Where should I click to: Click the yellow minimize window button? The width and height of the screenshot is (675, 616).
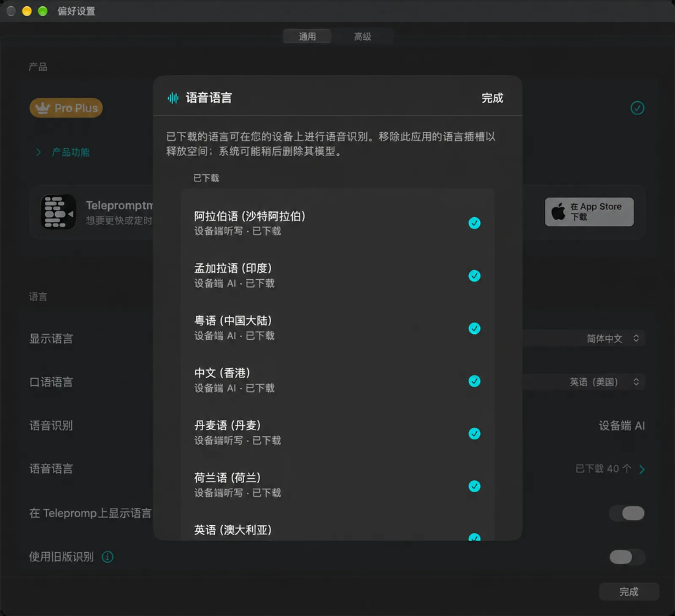click(x=27, y=11)
